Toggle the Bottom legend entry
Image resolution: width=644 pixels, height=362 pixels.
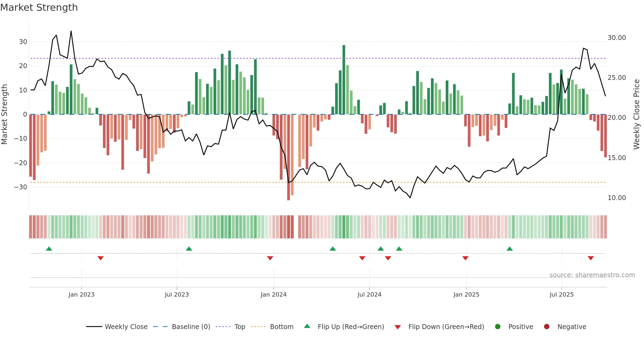(x=272, y=327)
